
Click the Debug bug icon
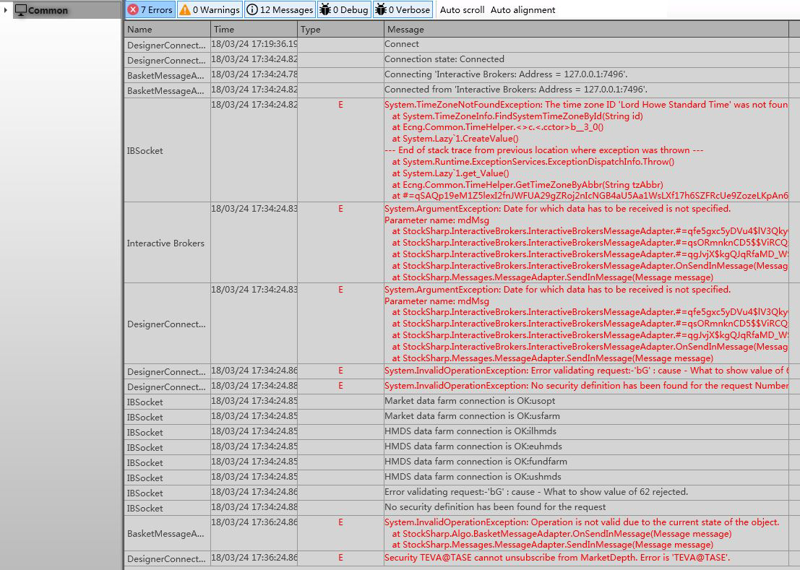[x=326, y=10]
